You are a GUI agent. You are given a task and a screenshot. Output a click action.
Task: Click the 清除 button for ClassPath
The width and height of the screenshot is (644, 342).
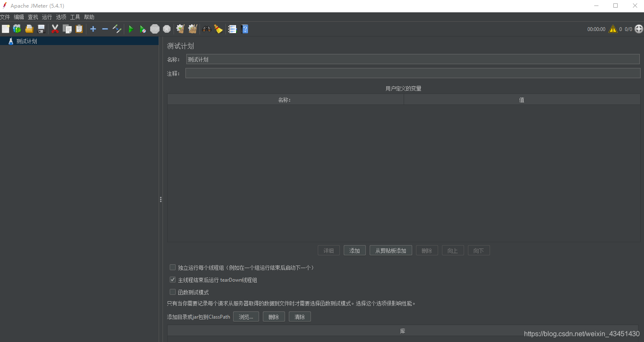point(300,317)
